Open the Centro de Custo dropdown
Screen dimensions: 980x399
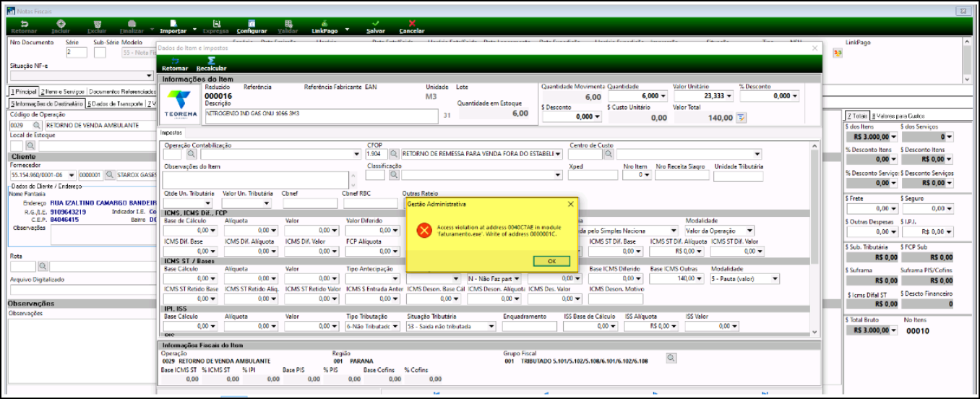click(x=757, y=154)
